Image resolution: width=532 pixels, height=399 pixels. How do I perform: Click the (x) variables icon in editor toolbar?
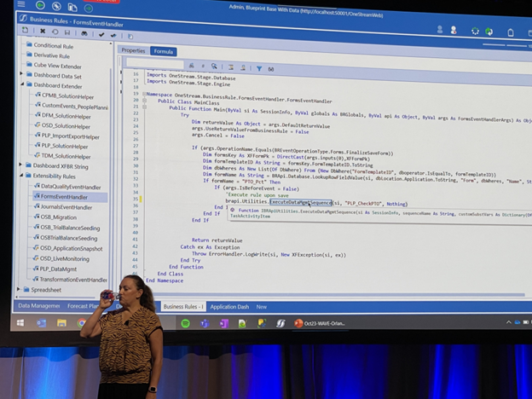(x=271, y=69)
